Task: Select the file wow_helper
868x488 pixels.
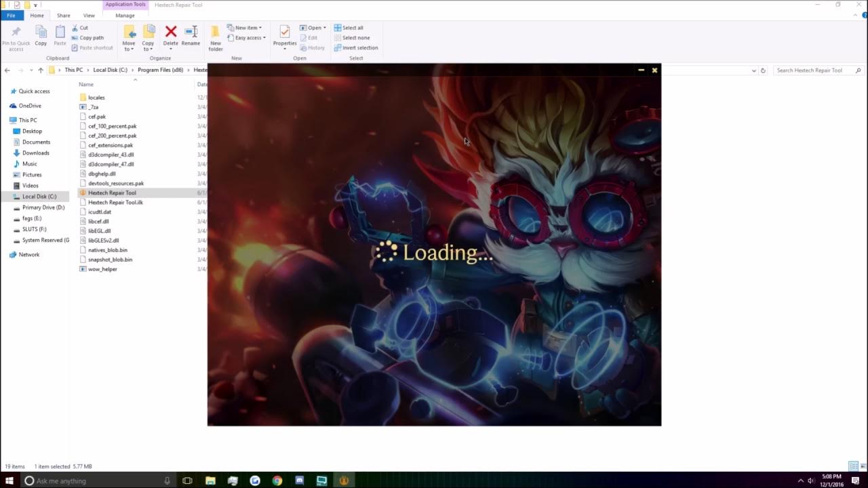Action: (102, 269)
